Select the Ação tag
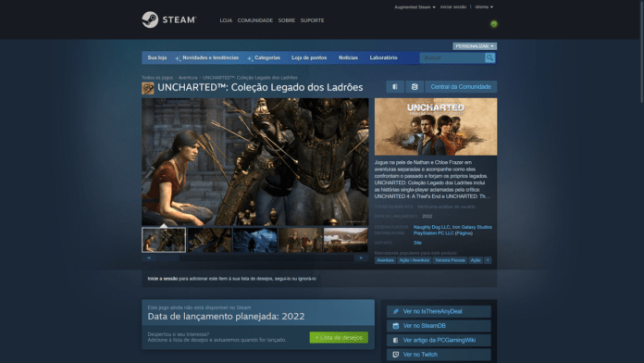Viewport: 644px width, 363px height. point(476,260)
